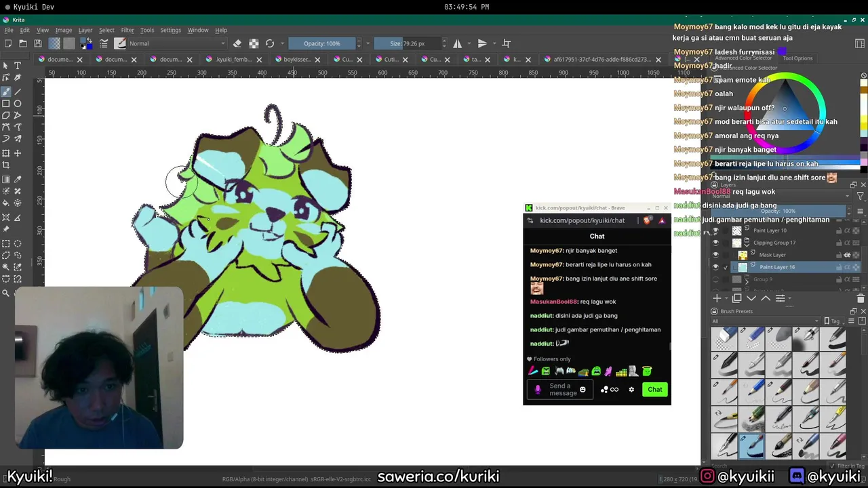Viewport: 868px width, 488px height.
Task: Toggle Mask Layer visibility eye
Action: (715, 255)
